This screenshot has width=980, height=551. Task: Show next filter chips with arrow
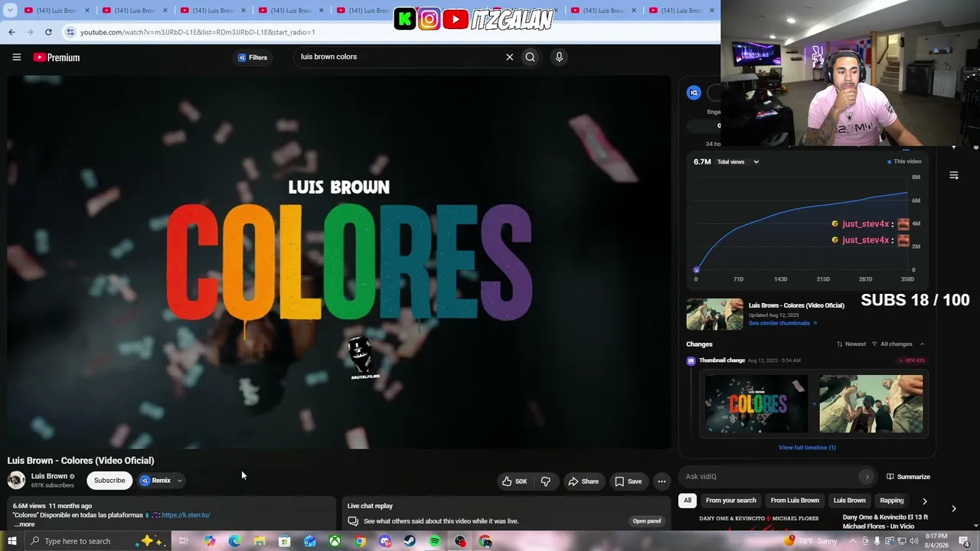point(924,501)
